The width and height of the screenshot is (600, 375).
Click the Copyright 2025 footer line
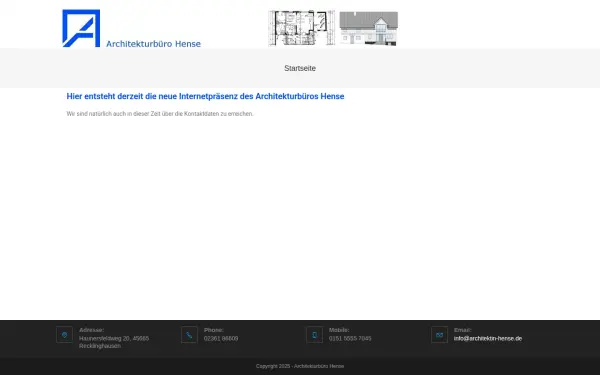pyautogui.click(x=300, y=366)
